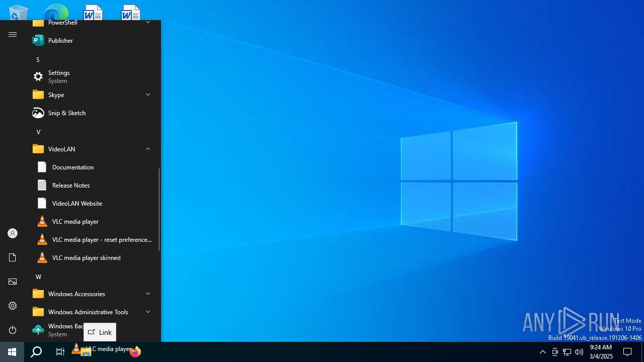Launch VLC media player skinned

(93, 257)
